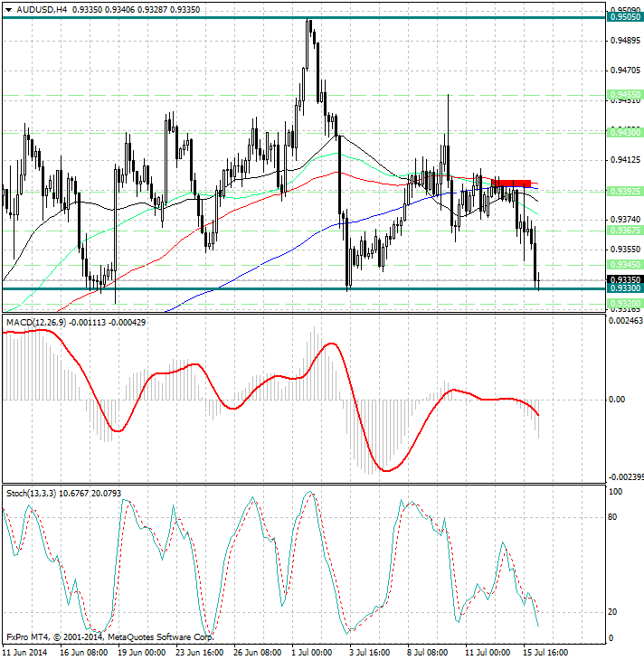Select the AUDUSD,H4 chart title text
This screenshot has height=660, width=644.
[x=42, y=10]
